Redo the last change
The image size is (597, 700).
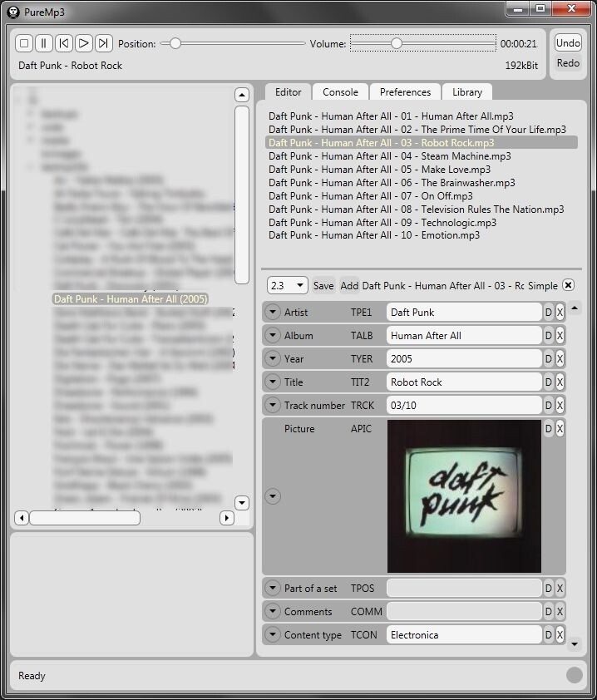click(568, 63)
